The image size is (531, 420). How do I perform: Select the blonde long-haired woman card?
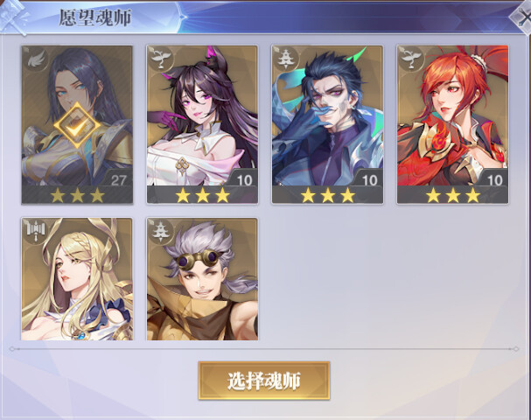[77, 279]
